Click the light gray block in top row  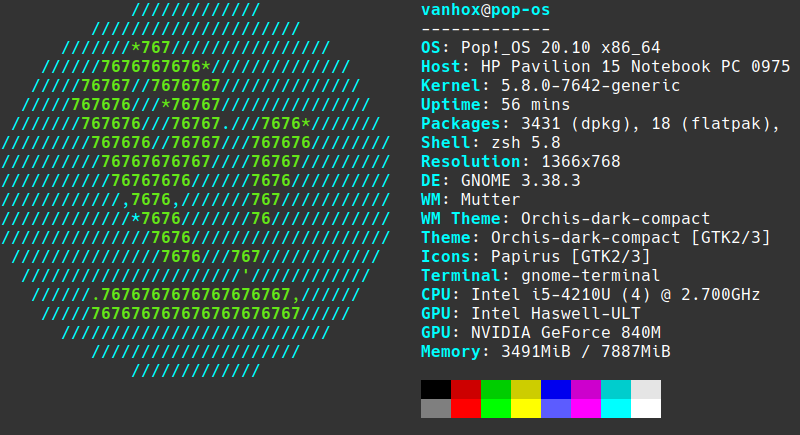click(646, 390)
